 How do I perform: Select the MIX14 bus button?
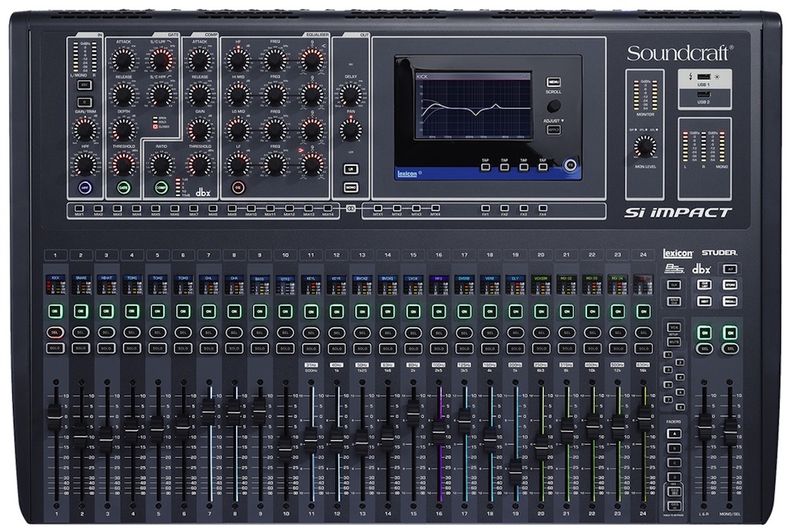pyautogui.click(x=327, y=208)
